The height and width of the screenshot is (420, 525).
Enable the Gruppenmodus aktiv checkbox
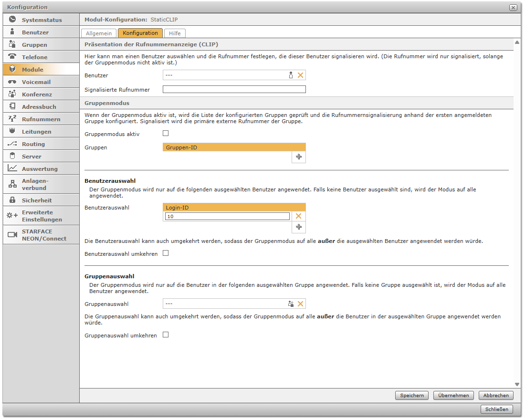click(x=166, y=134)
